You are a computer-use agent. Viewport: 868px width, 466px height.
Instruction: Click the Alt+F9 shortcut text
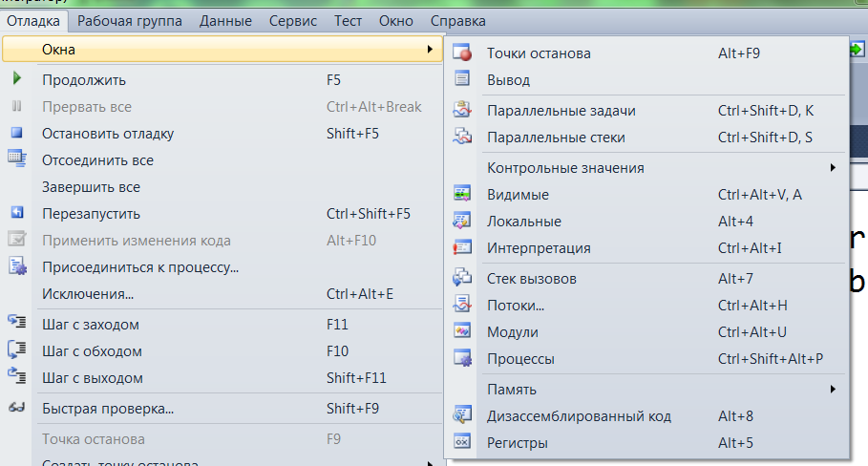click(x=739, y=53)
